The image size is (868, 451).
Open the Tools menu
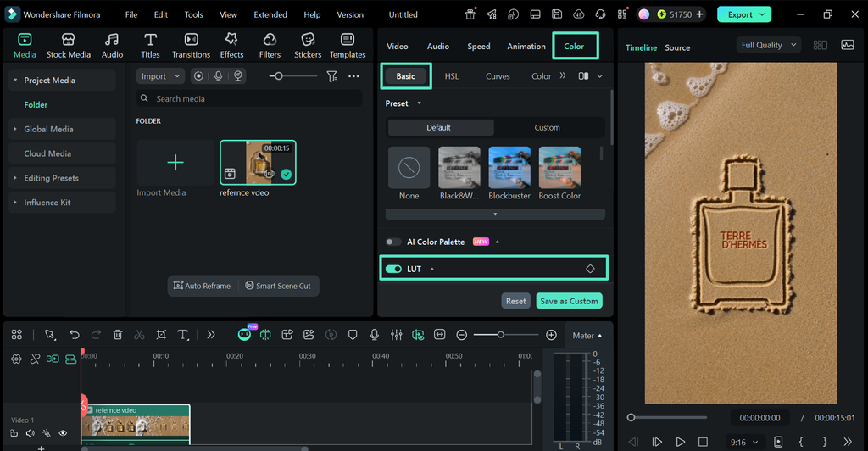tap(194, 14)
